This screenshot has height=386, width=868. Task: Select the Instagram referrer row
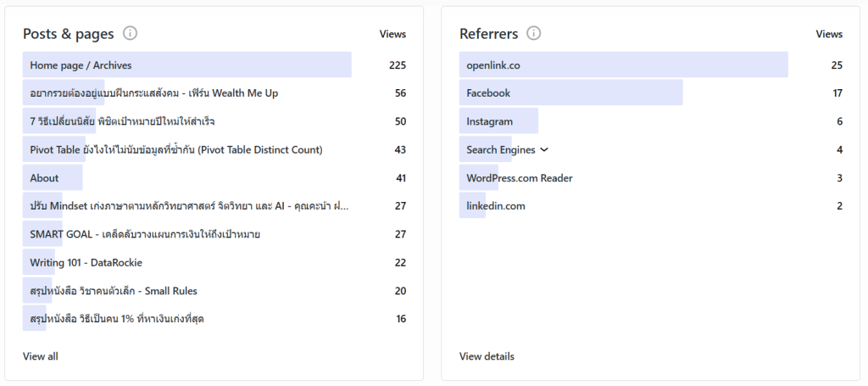[x=489, y=121]
